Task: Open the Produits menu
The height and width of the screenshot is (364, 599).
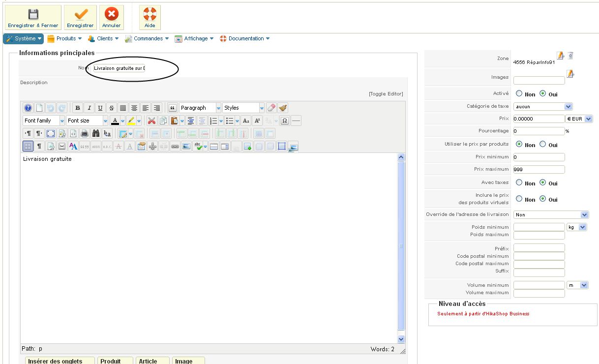Action: pos(64,38)
